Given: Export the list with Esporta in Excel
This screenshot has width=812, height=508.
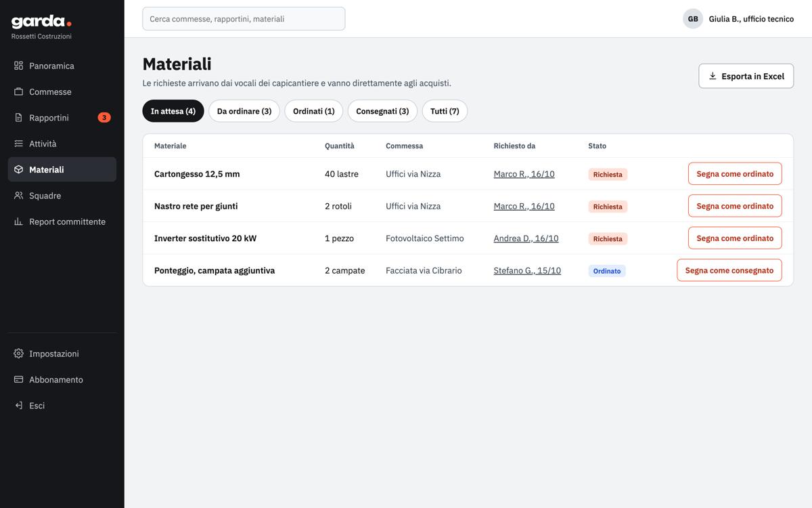Looking at the screenshot, I should (746, 76).
